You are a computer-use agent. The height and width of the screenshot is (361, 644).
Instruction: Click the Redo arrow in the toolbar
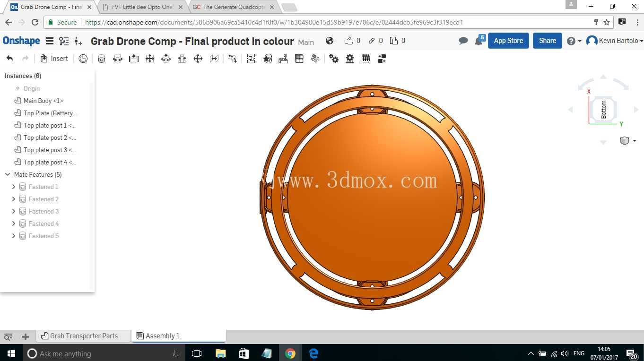[x=26, y=59]
